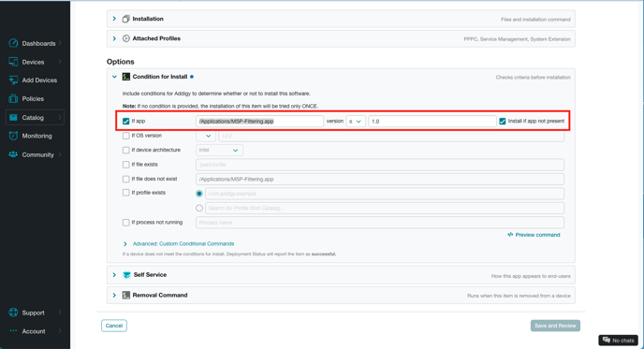The height and width of the screenshot is (349, 644).
Task: Enable the If OS version checkbox
Action: (x=126, y=136)
